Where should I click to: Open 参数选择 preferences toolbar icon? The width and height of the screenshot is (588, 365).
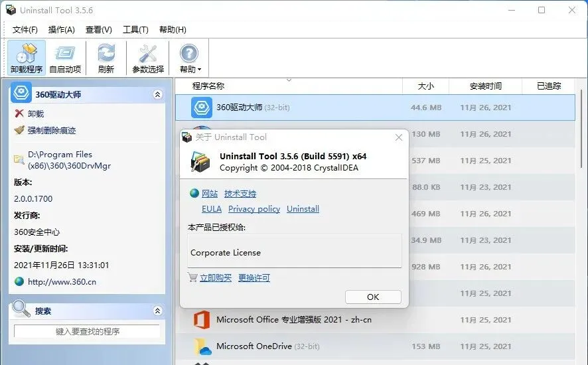[x=148, y=58]
